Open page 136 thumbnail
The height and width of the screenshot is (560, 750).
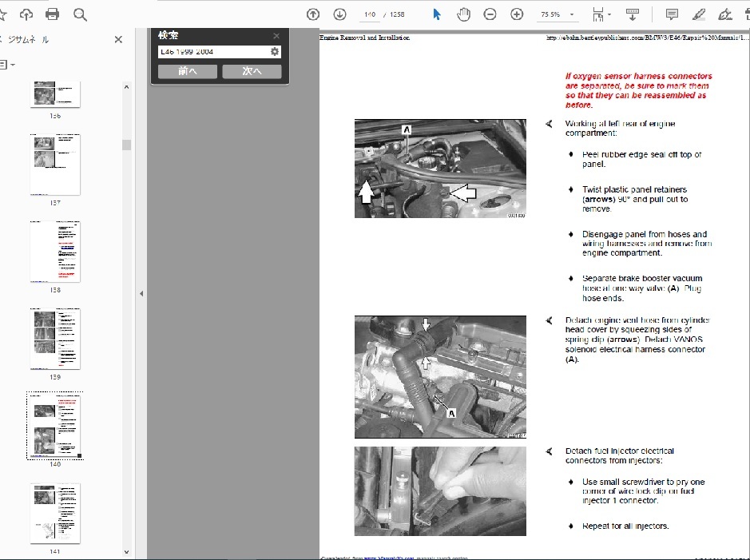point(55,94)
